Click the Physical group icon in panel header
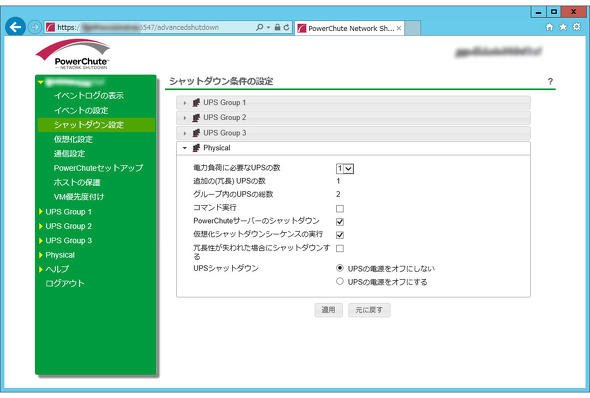The height and width of the screenshot is (398, 590). pyautogui.click(x=196, y=148)
